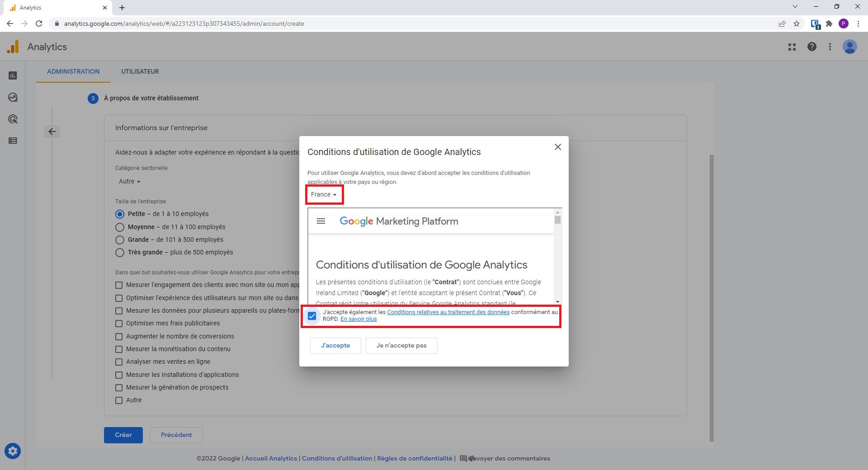Switch to the UTILISATEUR tab
This screenshot has height=470, width=868.
pyautogui.click(x=140, y=71)
